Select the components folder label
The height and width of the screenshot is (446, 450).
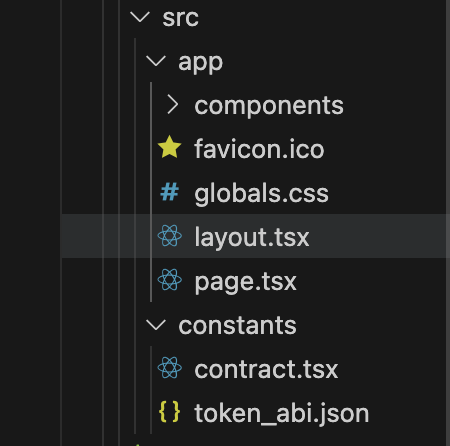[x=269, y=106]
